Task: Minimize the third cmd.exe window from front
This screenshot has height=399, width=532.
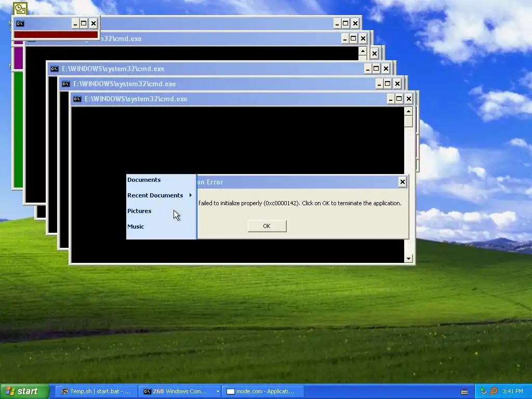Action: pyautogui.click(x=367, y=69)
